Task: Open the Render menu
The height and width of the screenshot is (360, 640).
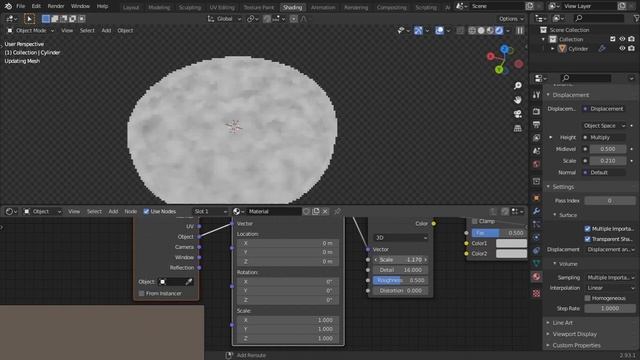Action: 56,6
